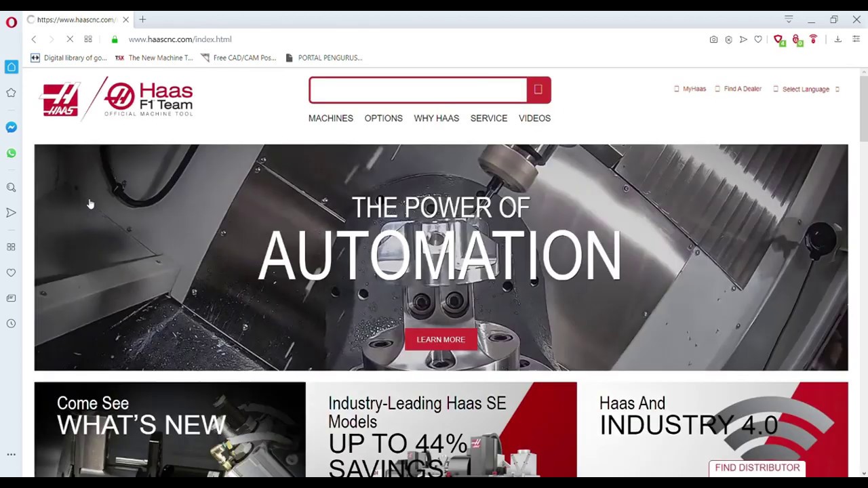Open the Speed Dial start page

point(88,39)
